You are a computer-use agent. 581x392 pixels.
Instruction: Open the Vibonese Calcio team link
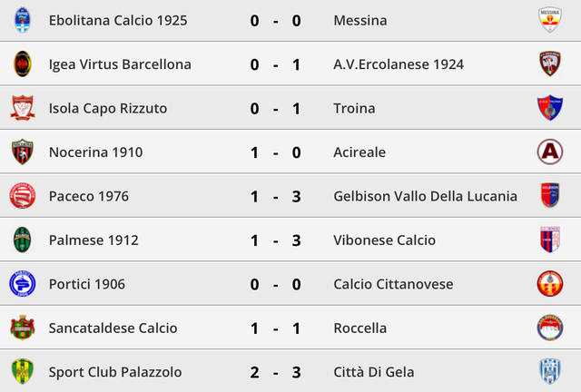(385, 240)
